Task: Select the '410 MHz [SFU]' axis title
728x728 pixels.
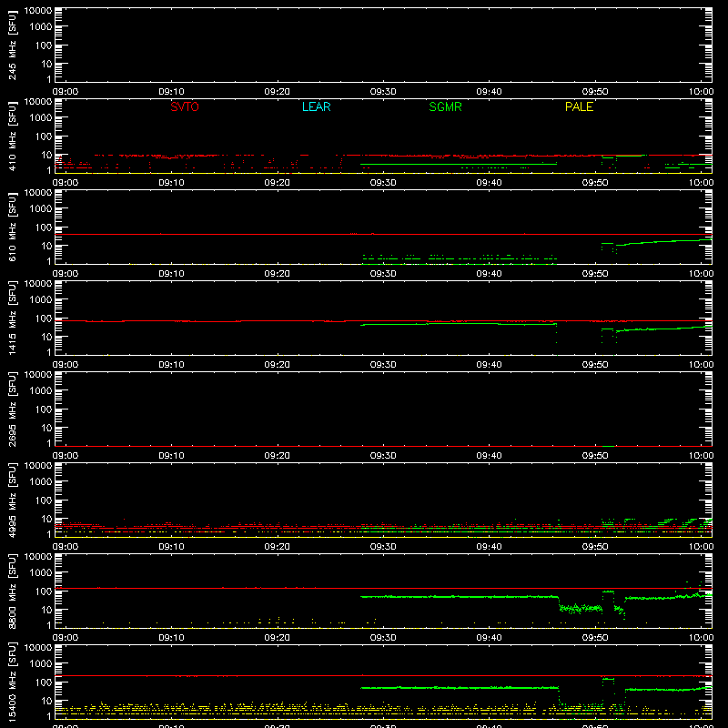Action: pyautogui.click(x=12, y=136)
